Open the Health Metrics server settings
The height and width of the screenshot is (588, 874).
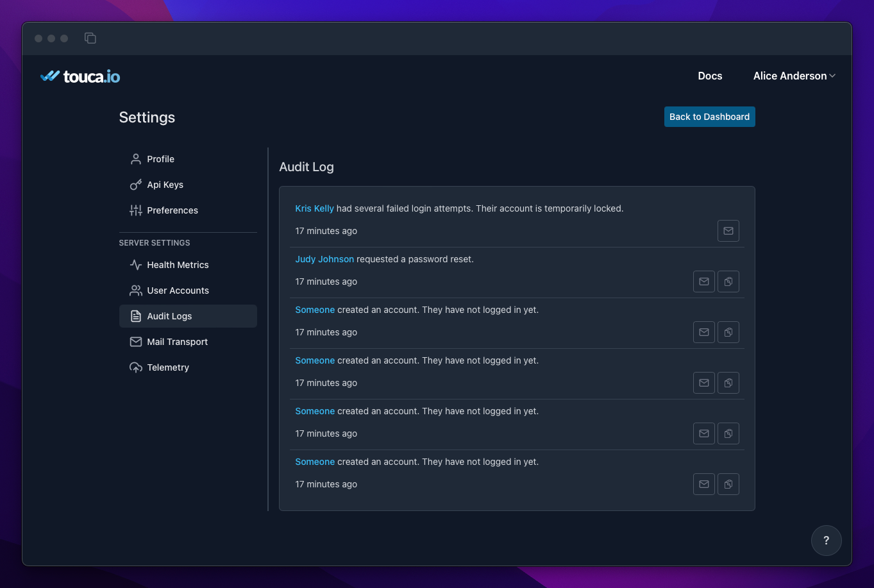[x=188, y=265]
